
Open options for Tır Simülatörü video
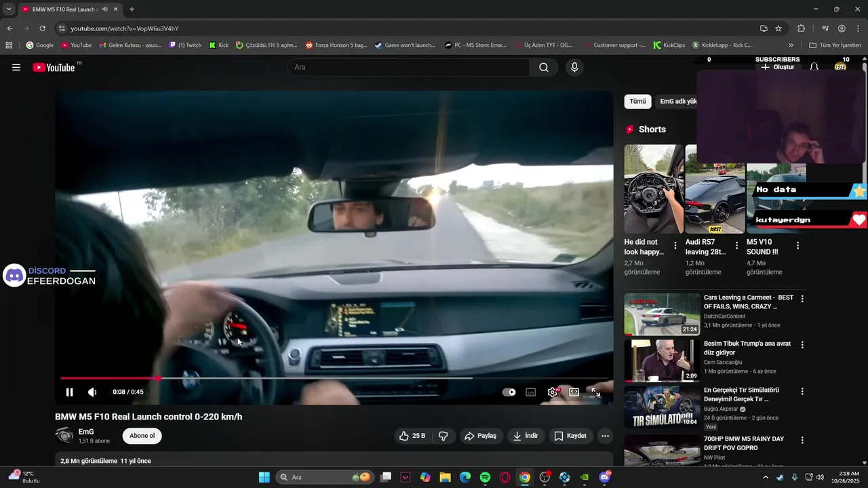coord(802,392)
